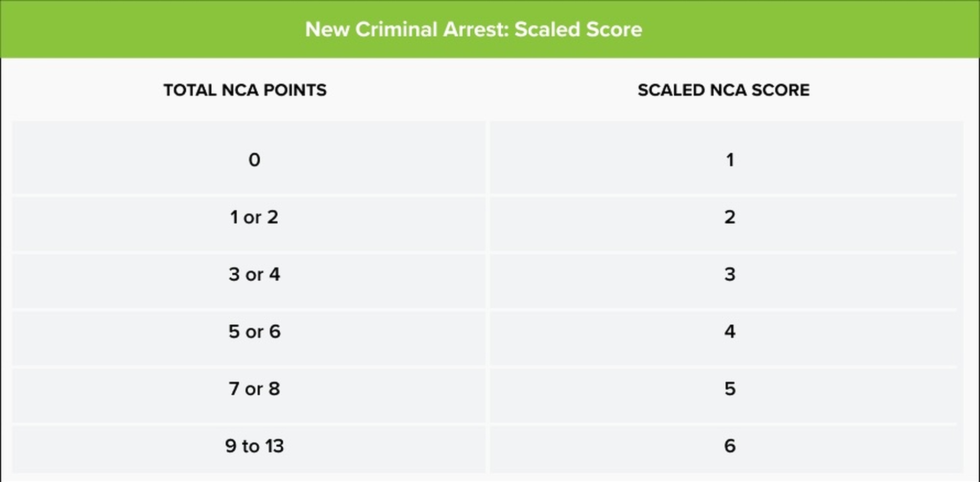Select the scaled NCA score '4' cell
The image size is (980, 482).
pos(730,332)
